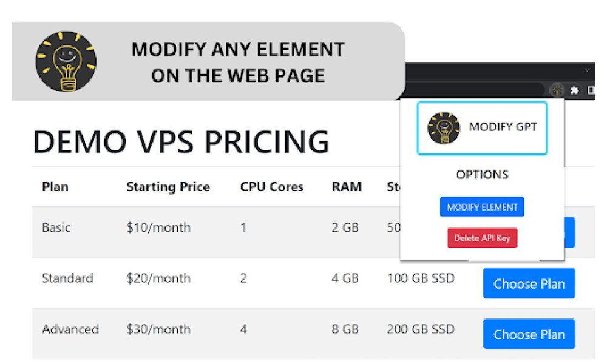Click the RAM column header
This screenshot has height=364, width=607.
347,187
